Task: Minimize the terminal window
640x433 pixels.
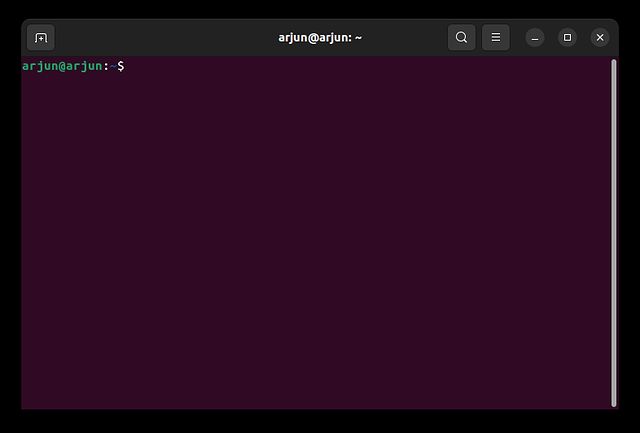Action: [x=535, y=38]
